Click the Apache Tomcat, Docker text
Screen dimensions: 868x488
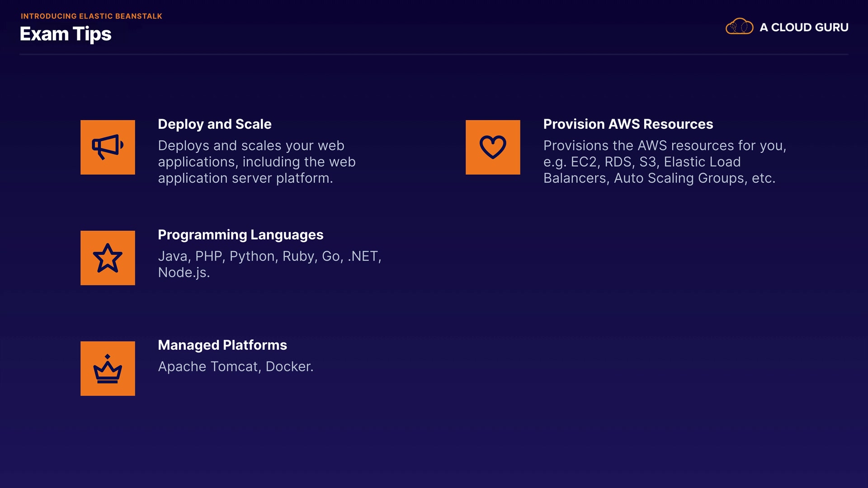(236, 366)
